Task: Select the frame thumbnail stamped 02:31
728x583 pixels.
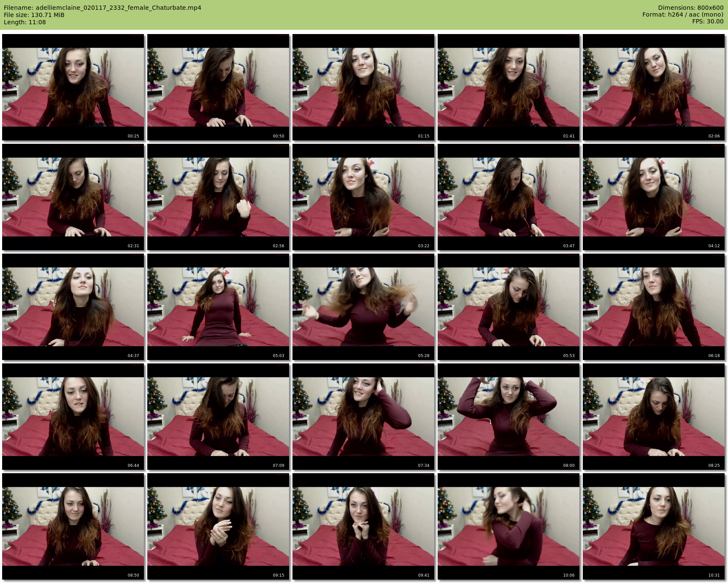Action: click(x=73, y=197)
